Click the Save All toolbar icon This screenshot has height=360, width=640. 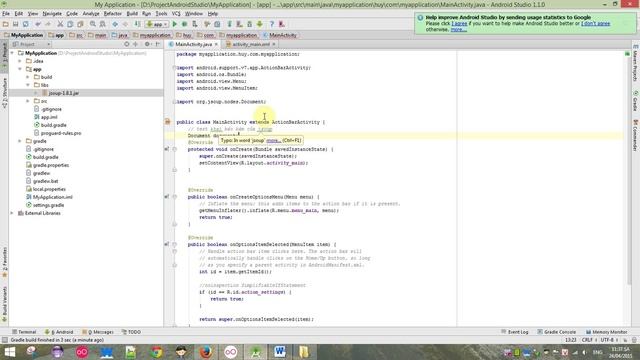16,24
